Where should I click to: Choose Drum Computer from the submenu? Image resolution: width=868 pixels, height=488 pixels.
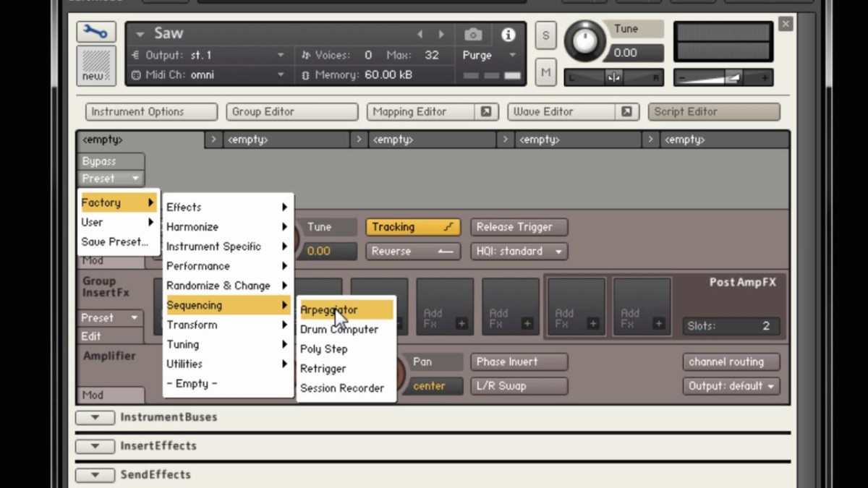(x=339, y=329)
